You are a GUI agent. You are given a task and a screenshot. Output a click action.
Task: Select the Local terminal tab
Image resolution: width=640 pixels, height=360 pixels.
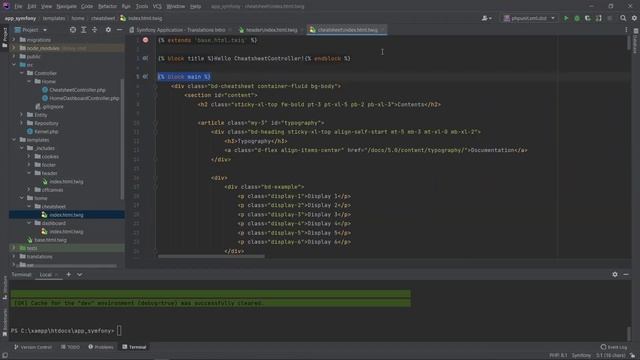[x=45, y=275]
